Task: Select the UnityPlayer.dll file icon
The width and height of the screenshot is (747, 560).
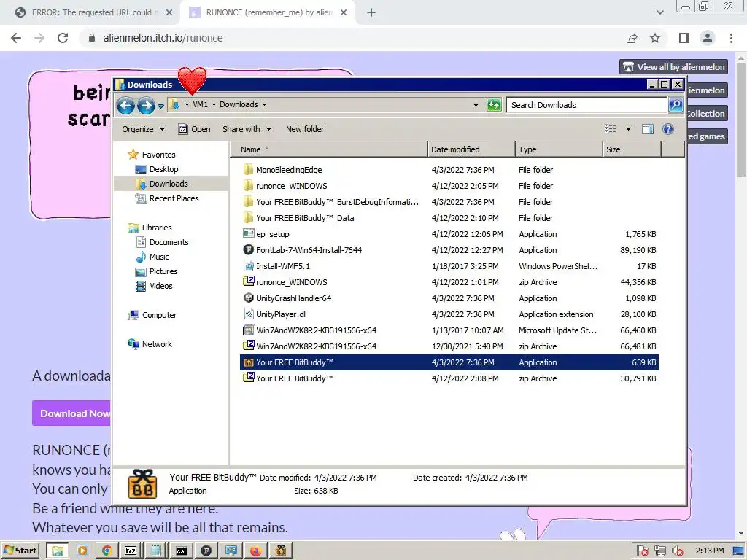Action: [248, 314]
